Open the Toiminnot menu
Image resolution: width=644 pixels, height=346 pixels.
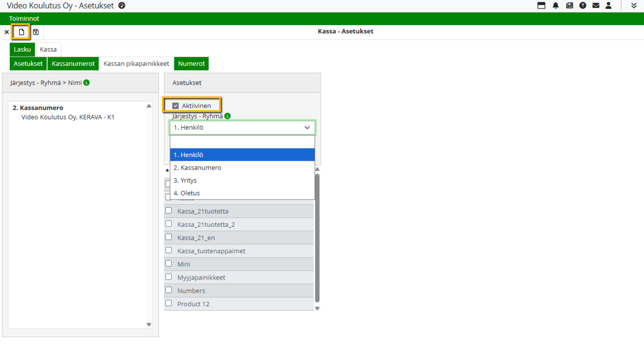[x=24, y=19]
